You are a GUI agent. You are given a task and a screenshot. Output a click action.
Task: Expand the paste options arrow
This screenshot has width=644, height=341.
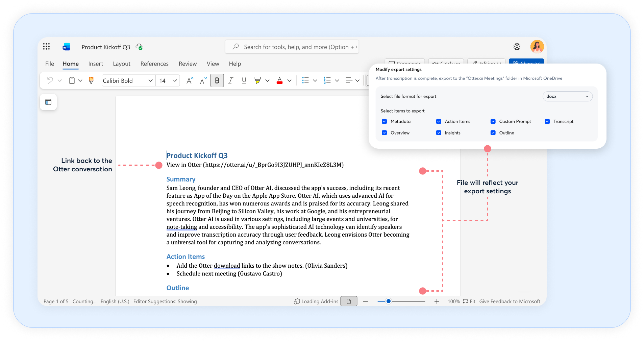pyautogui.click(x=80, y=80)
